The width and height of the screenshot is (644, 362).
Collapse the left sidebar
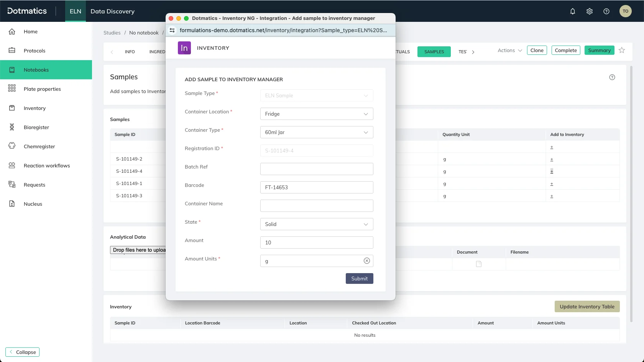[23, 352]
